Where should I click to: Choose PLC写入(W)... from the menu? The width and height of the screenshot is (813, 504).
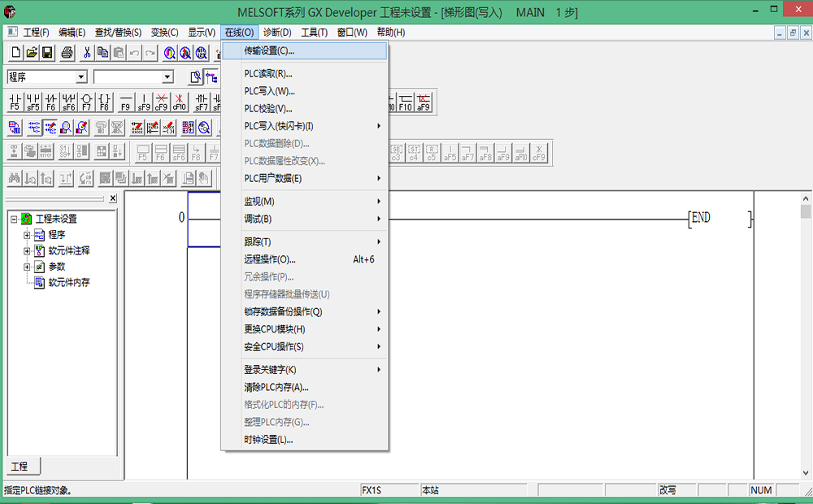[269, 91]
